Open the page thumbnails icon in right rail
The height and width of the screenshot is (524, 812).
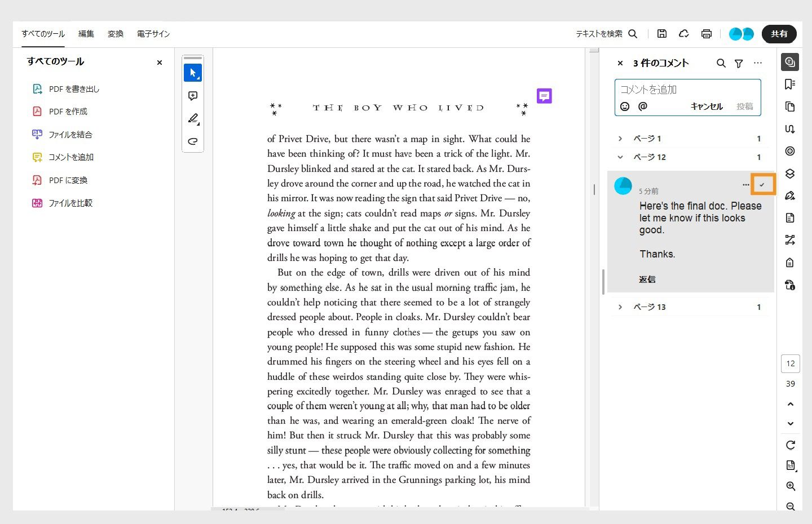click(790, 107)
